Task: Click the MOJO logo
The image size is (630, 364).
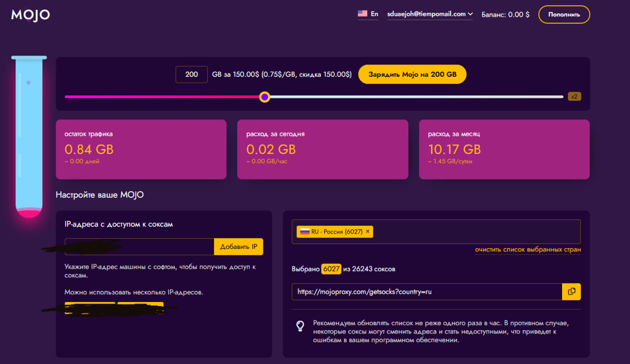Action: (x=31, y=15)
